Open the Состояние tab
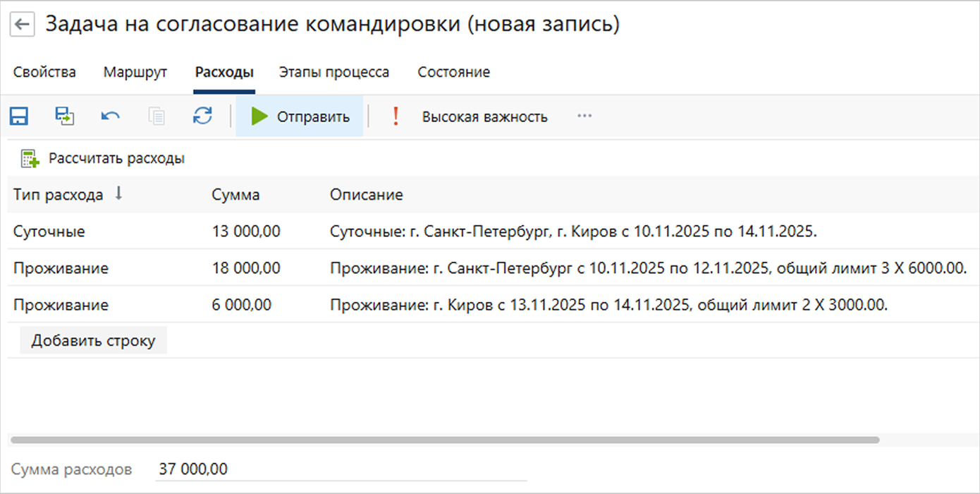This screenshot has width=980, height=494. click(x=453, y=72)
